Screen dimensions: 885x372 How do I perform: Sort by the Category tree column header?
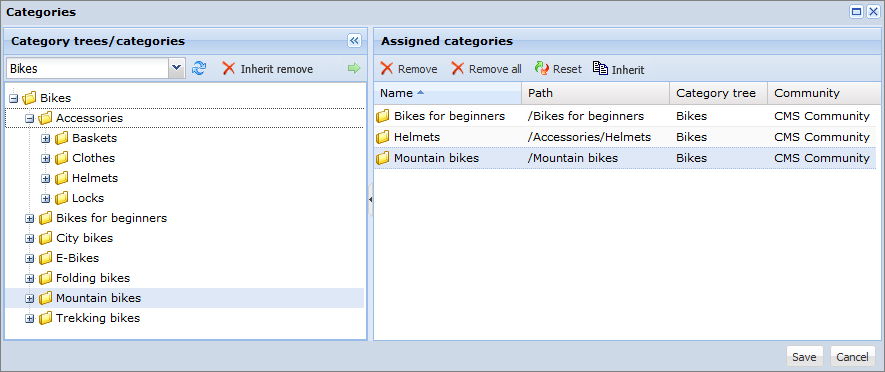(x=719, y=93)
